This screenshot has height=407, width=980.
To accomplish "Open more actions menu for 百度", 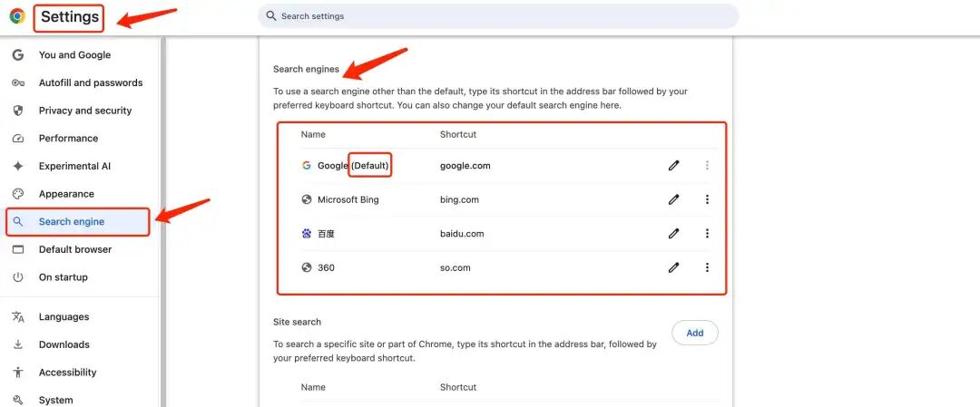I will pos(707,234).
